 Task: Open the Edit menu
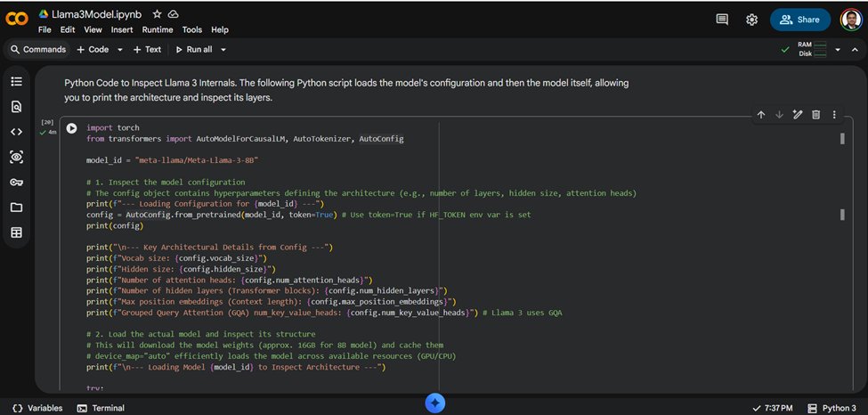pyautogui.click(x=68, y=30)
